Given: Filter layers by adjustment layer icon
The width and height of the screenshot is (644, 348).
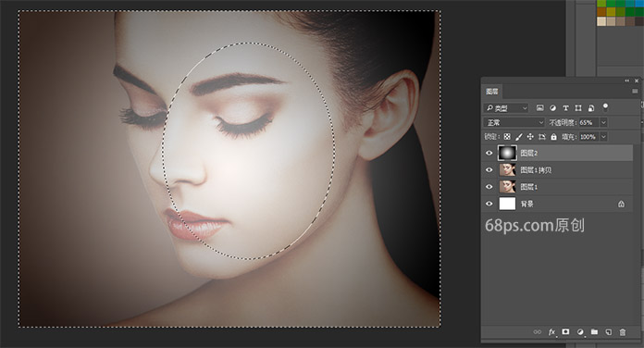Looking at the screenshot, I should tap(552, 108).
